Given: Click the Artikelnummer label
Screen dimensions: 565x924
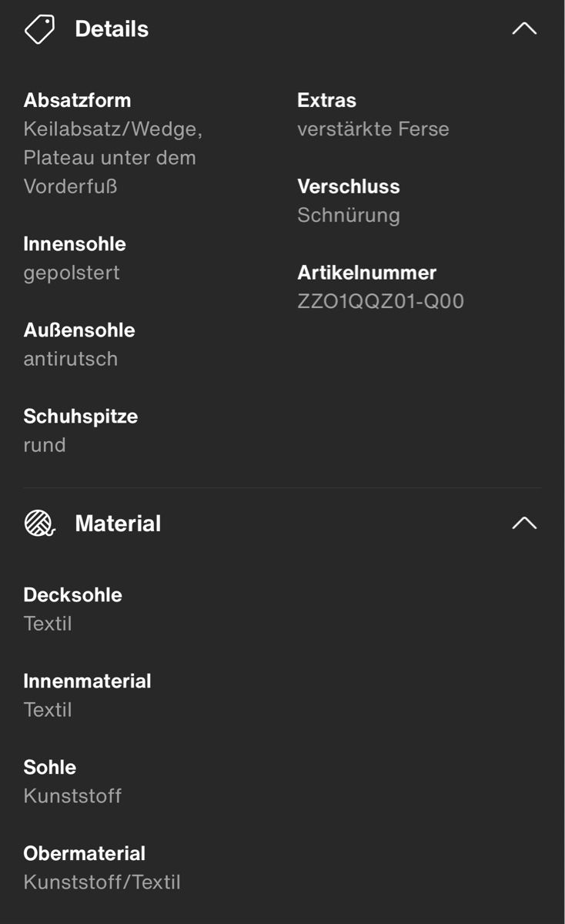Looking at the screenshot, I should click(367, 273).
